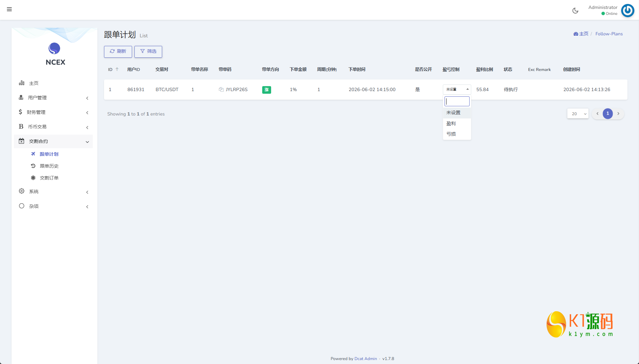Click the 2026-06-02 14:15:00 order time
The height and width of the screenshot is (364, 639).
click(372, 89)
